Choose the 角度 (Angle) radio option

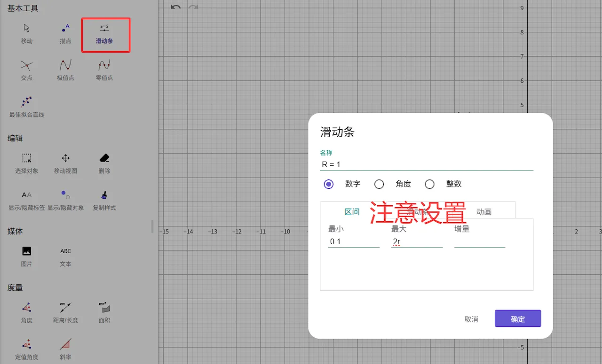point(379,184)
